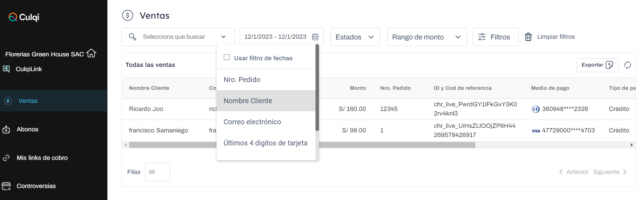Click the refresh icon next to Exportar
Image resolution: width=644 pixels, height=200 pixels.
[x=627, y=65]
